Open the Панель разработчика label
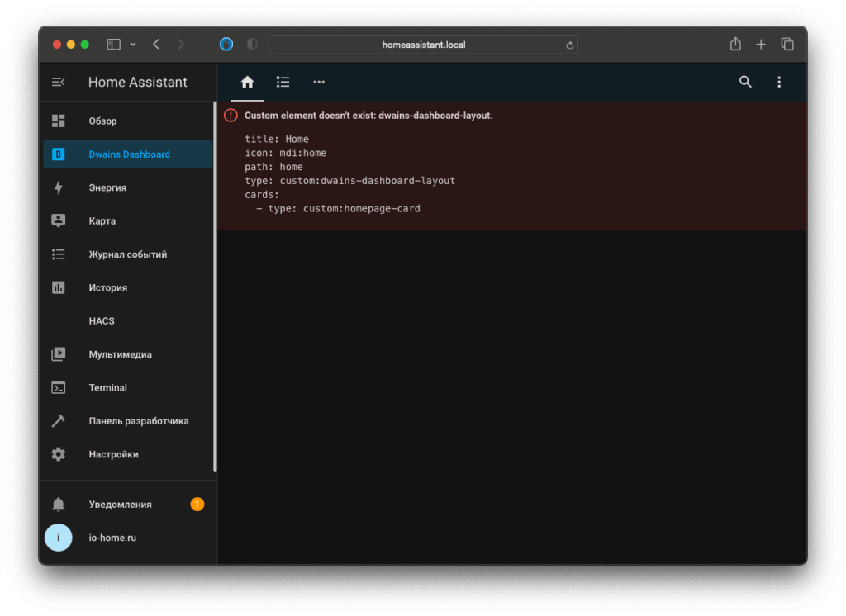Viewport: 846px width, 616px height. [x=139, y=421]
